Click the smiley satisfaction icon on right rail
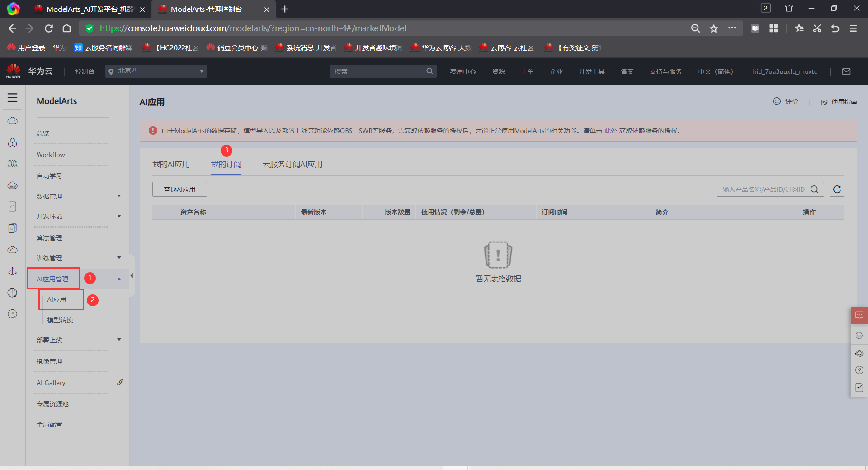 859,336
